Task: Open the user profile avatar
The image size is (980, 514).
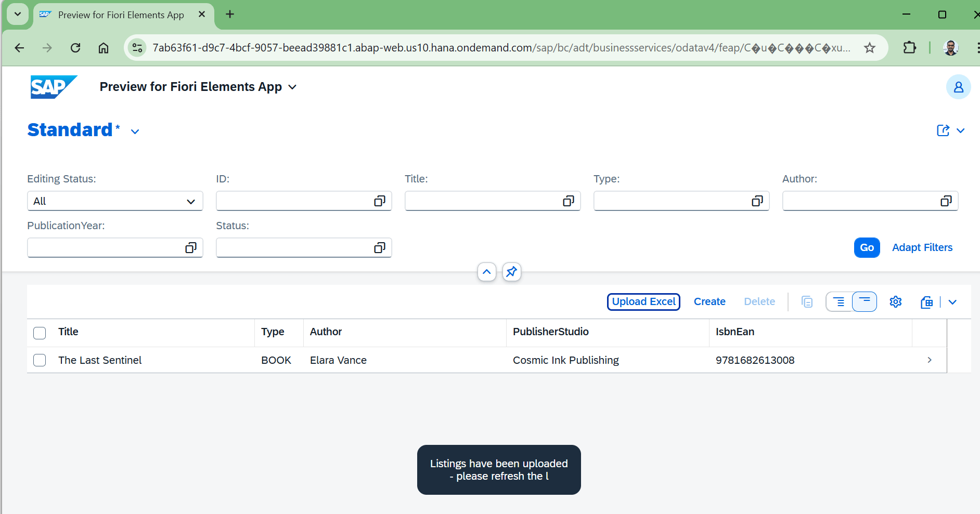Action: click(x=958, y=87)
